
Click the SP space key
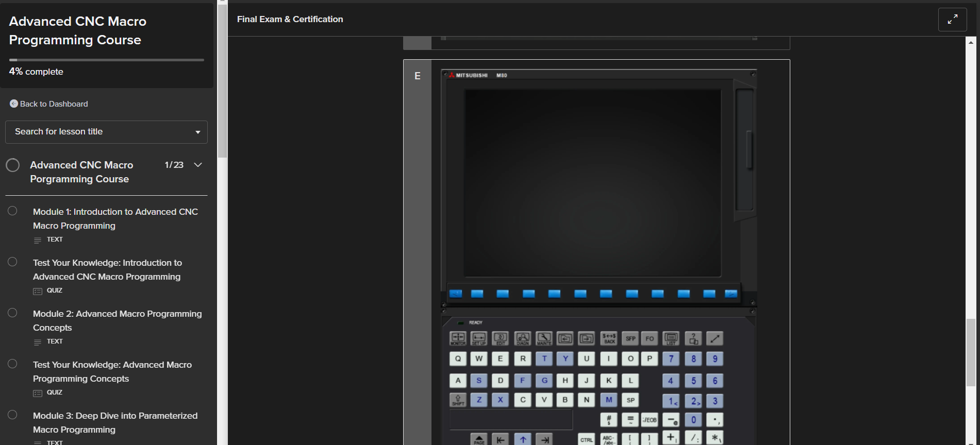tap(630, 400)
